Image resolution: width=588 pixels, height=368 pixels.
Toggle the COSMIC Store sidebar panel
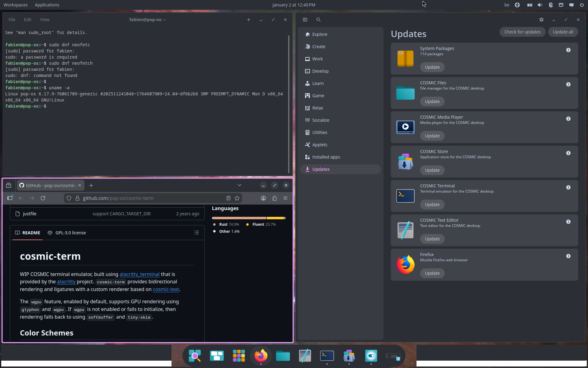point(305,19)
